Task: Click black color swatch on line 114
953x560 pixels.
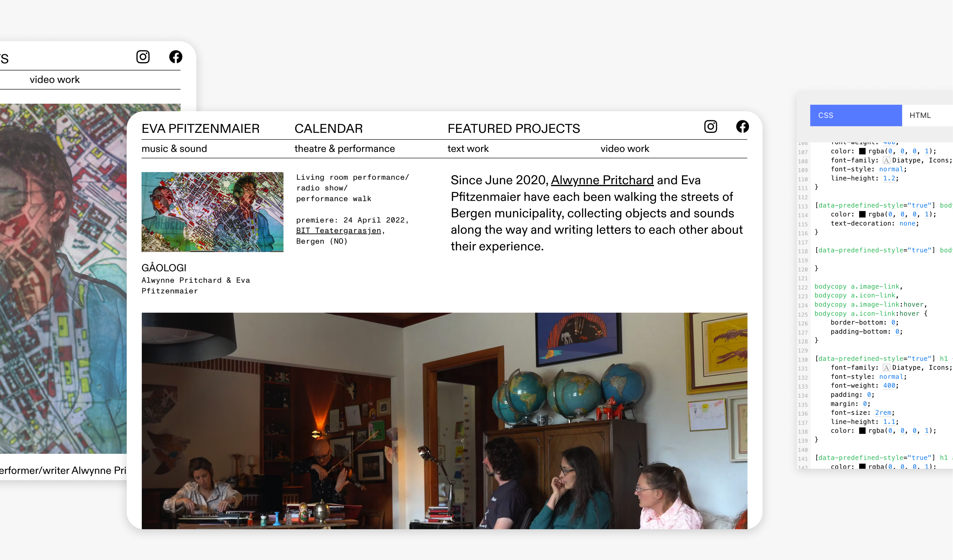Action: tap(862, 214)
